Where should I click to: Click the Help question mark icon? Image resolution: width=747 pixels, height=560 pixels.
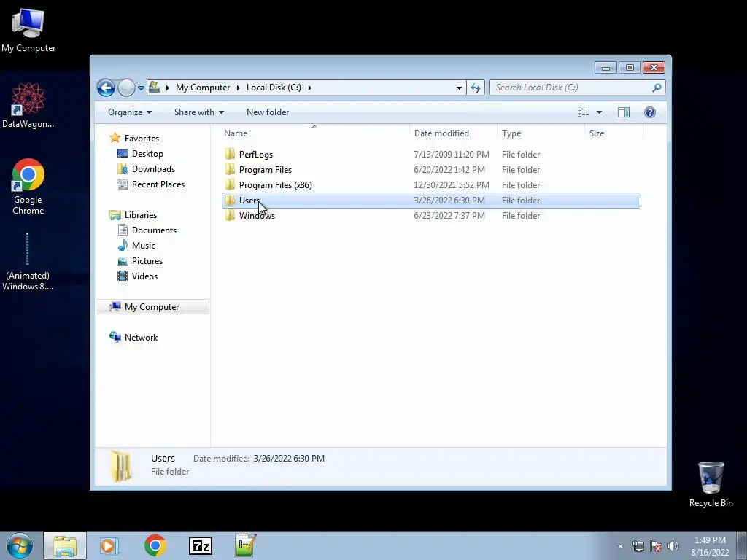(x=650, y=112)
